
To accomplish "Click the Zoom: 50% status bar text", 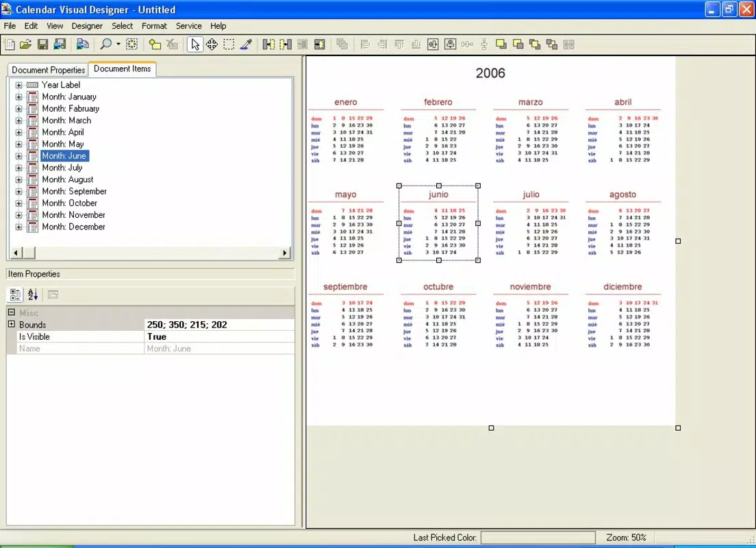I will pos(626,538).
